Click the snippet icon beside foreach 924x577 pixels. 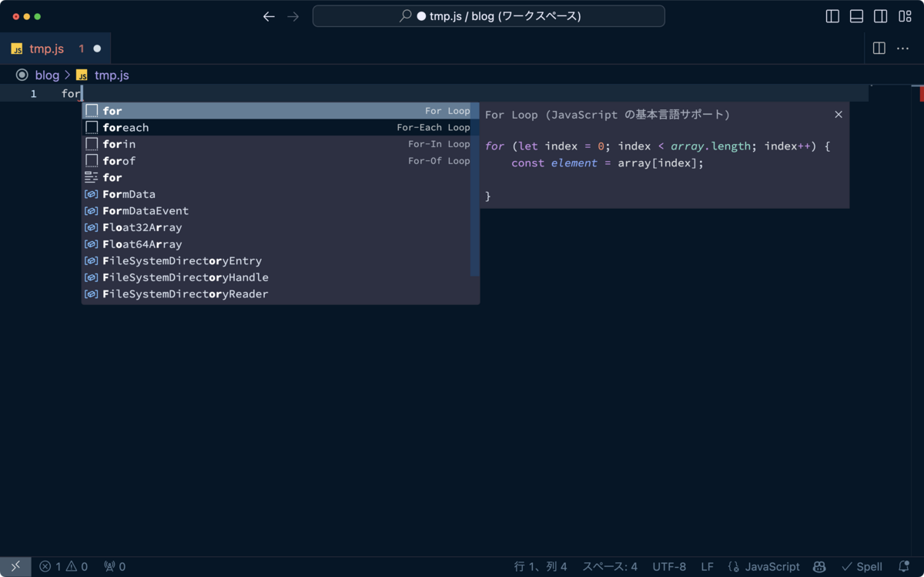pyautogui.click(x=92, y=127)
